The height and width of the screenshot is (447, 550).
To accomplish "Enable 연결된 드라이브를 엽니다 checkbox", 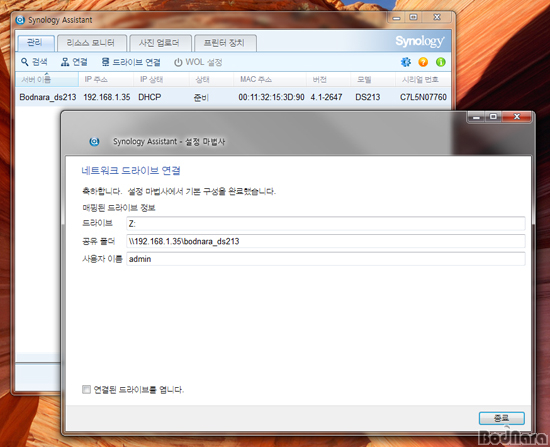I will click(86, 389).
